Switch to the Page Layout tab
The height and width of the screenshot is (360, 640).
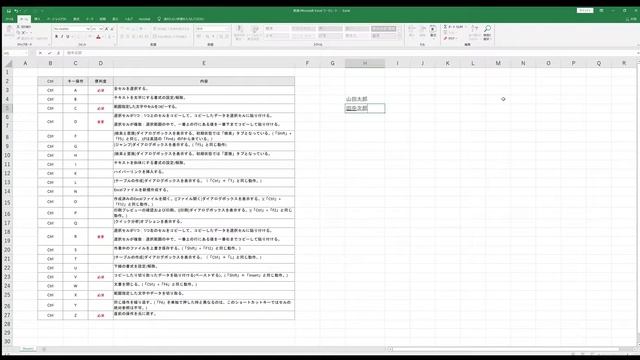point(57,19)
